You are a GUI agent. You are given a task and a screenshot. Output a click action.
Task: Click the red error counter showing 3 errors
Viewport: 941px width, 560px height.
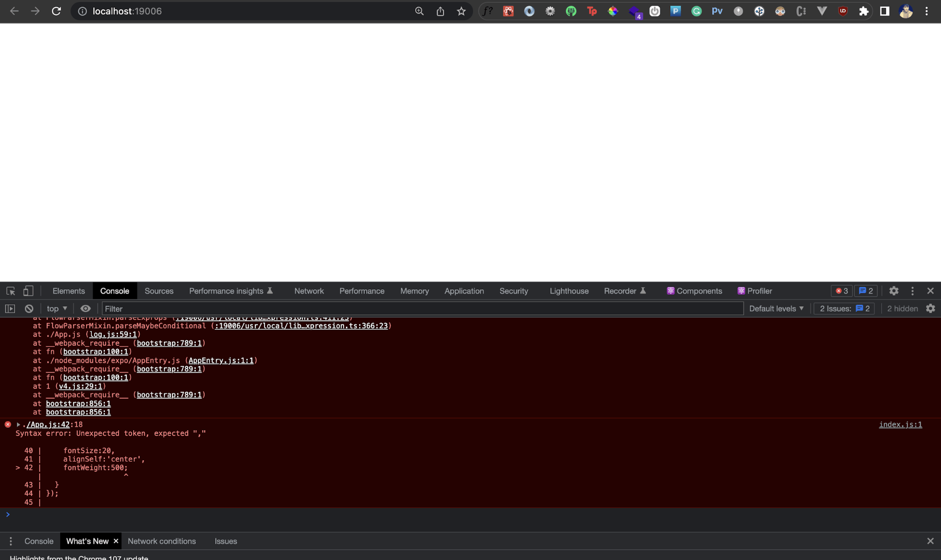841,291
